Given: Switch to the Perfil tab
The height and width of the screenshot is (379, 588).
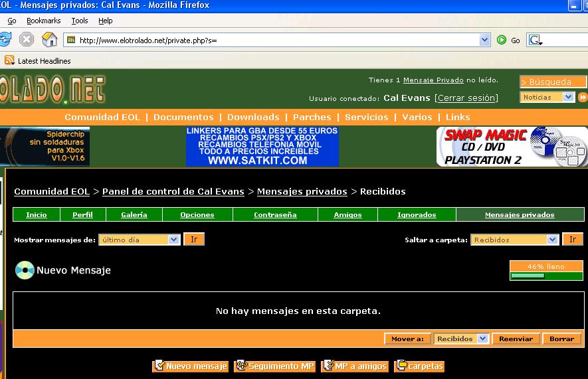Looking at the screenshot, I should pos(82,214).
